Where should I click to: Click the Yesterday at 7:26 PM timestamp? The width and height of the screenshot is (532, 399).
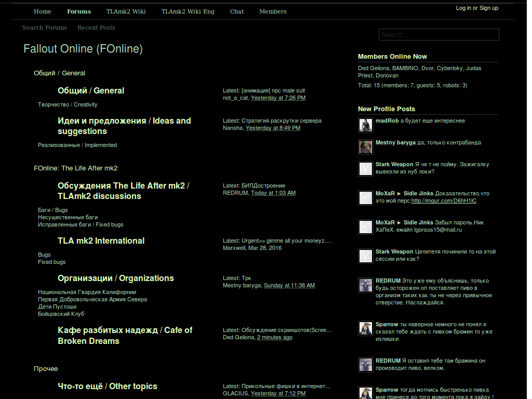(x=278, y=98)
